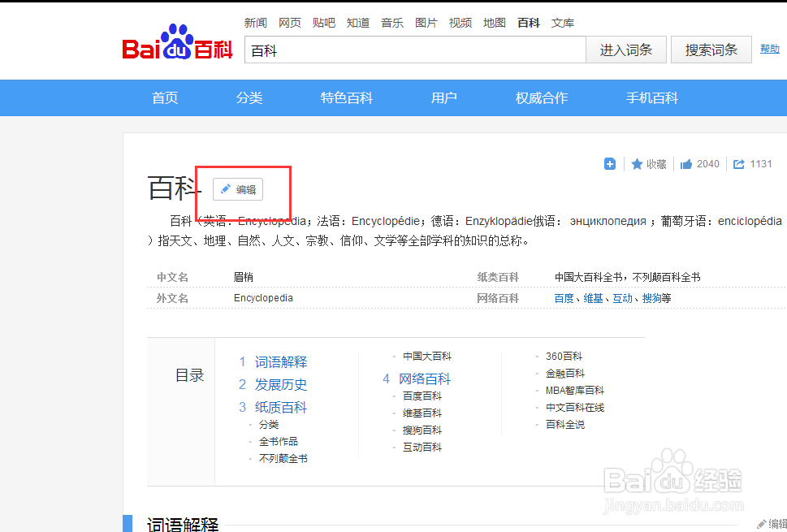Click the blue plus icon above the article
The width and height of the screenshot is (787, 532).
[610, 163]
